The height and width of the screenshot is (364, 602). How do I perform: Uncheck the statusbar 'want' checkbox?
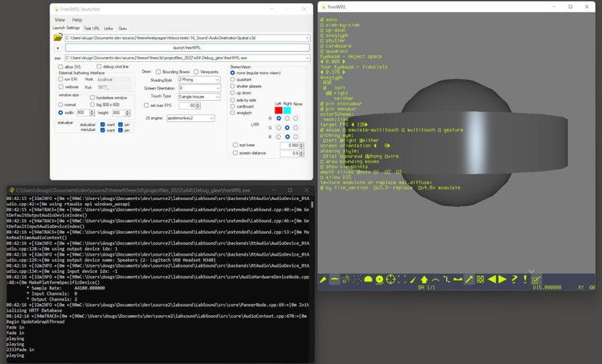click(102, 125)
